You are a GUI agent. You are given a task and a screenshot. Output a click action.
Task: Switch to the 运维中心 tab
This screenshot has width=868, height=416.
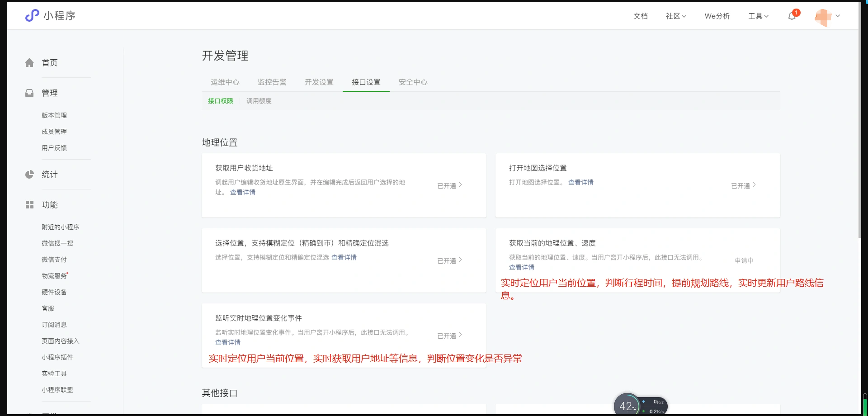click(225, 82)
